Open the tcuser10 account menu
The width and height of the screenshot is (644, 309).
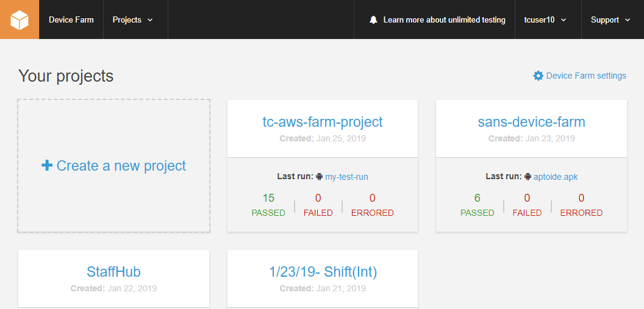tap(545, 20)
